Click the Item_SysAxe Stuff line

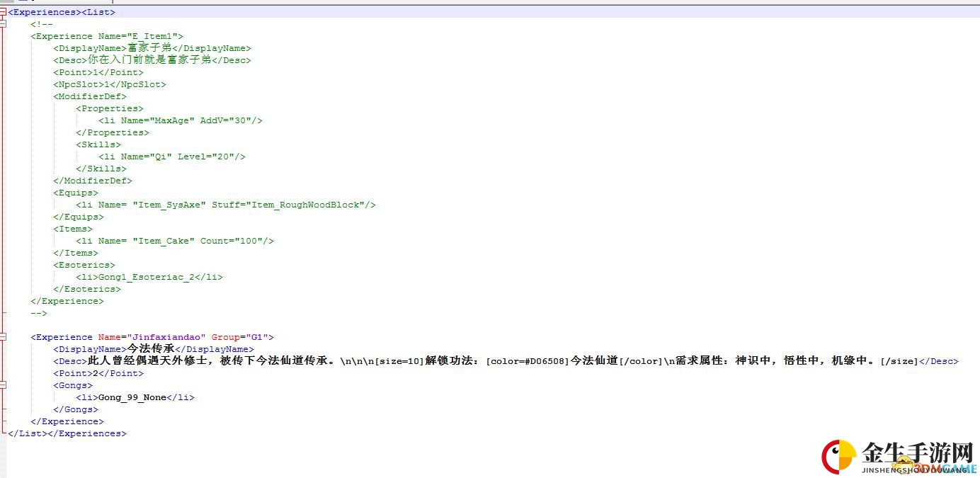226,205
